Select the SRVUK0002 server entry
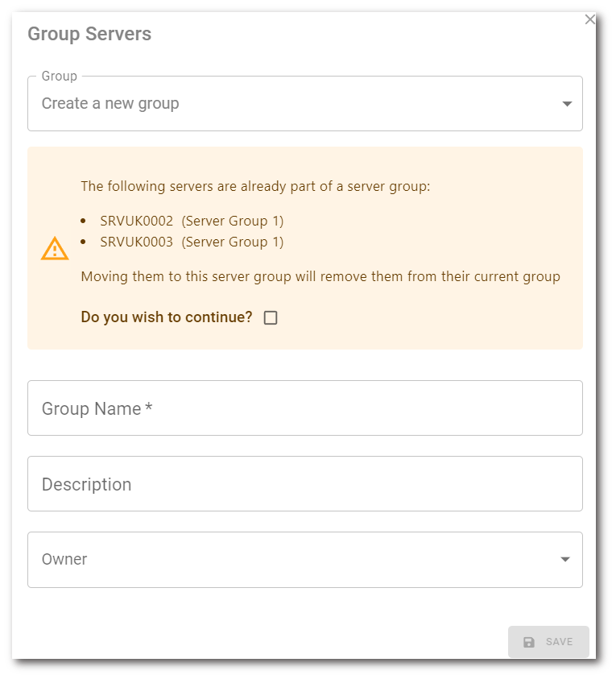The width and height of the screenshot is (616, 679). tap(136, 221)
